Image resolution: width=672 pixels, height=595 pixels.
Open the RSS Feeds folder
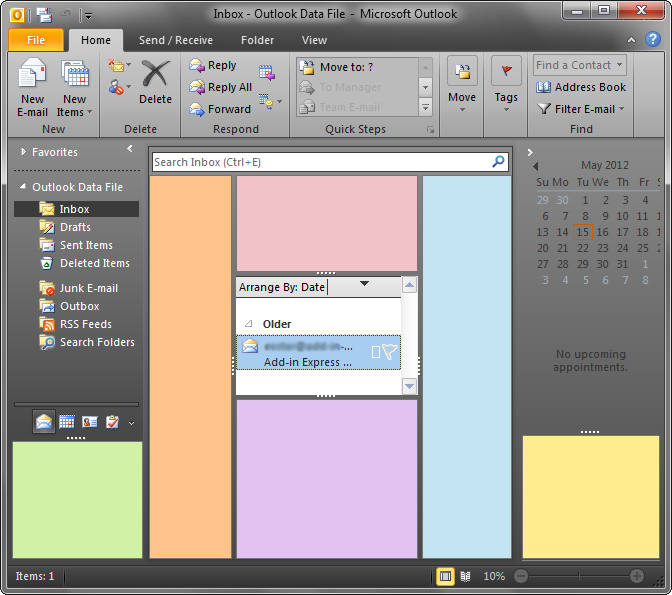click(x=75, y=324)
